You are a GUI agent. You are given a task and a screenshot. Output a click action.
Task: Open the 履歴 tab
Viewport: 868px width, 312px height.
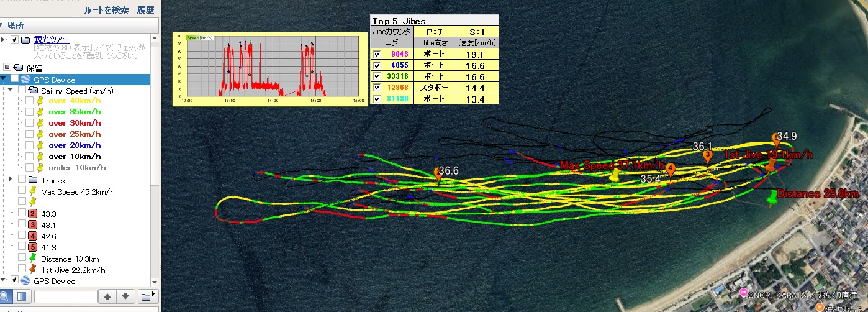[x=145, y=10]
